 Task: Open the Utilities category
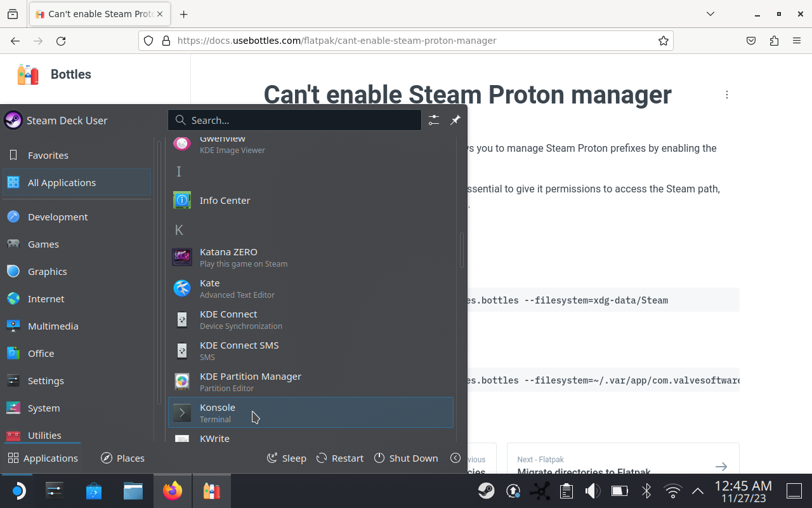click(77, 434)
